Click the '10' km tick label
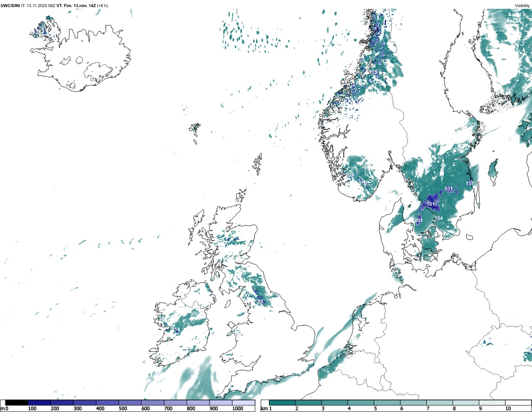Image resolution: width=532 pixels, height=412 pixels. click(x=508, y=409)
